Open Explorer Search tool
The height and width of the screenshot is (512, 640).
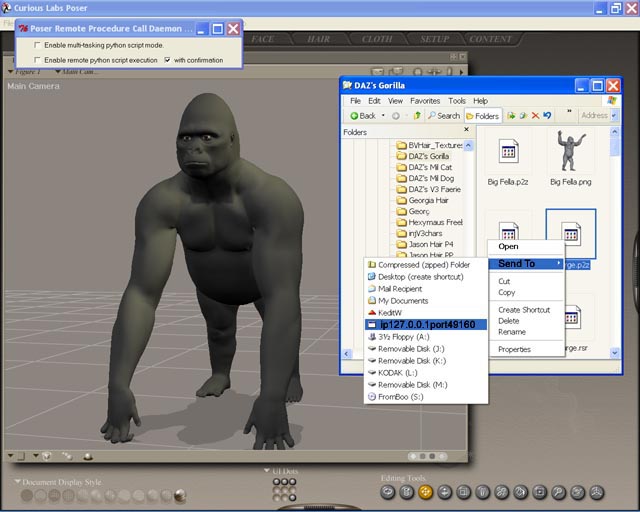click(442, 116)
